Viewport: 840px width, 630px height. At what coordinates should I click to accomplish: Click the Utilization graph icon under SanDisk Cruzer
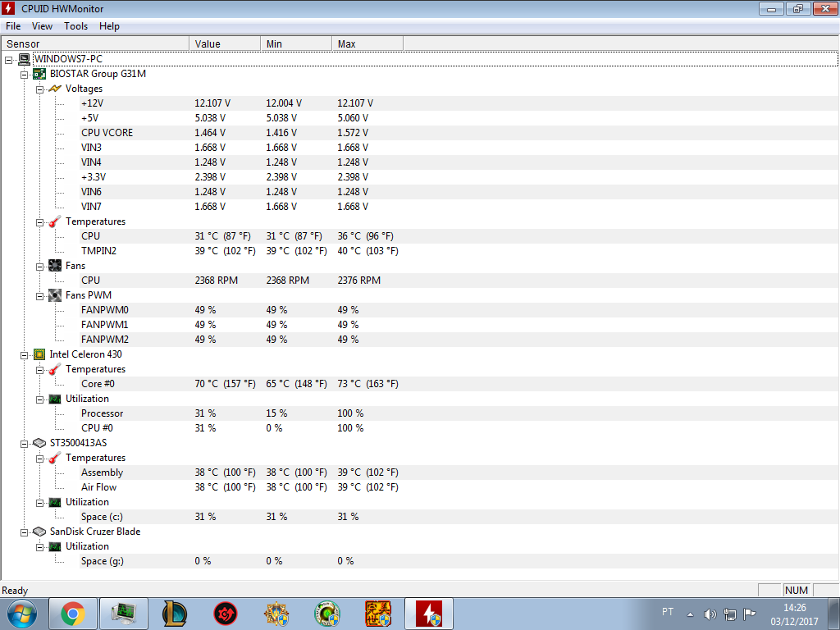point(55,546)
